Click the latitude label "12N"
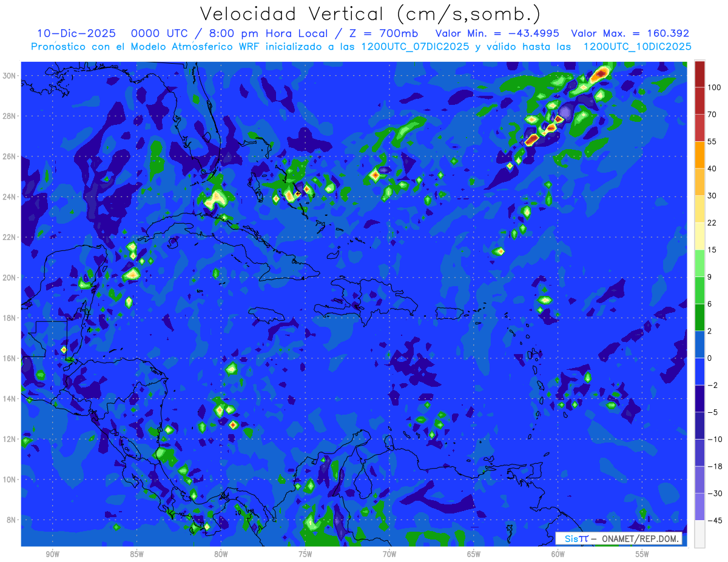The height and width of the screenshot is (562, 728). (x=10, y=439)
